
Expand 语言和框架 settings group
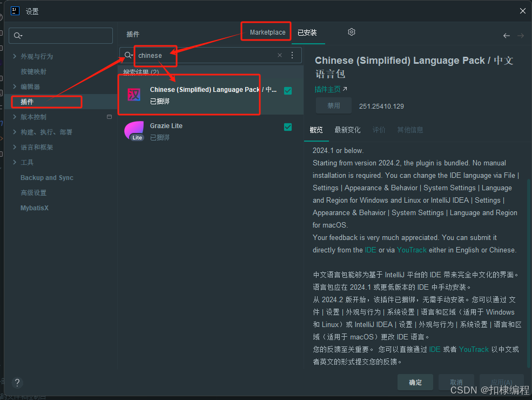[15, 147]
